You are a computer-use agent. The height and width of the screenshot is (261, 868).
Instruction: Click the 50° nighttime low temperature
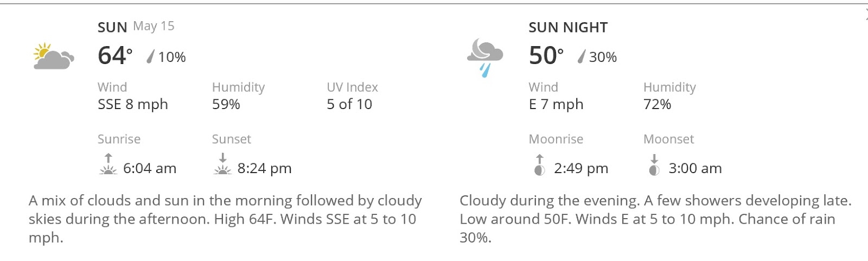[x=546, y=55]
